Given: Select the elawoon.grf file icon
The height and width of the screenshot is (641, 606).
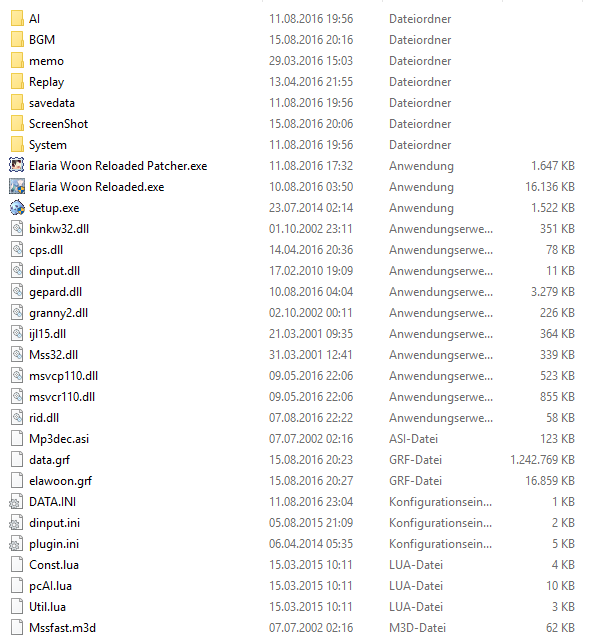Looking at the screenshot, I should click(17, 481).
